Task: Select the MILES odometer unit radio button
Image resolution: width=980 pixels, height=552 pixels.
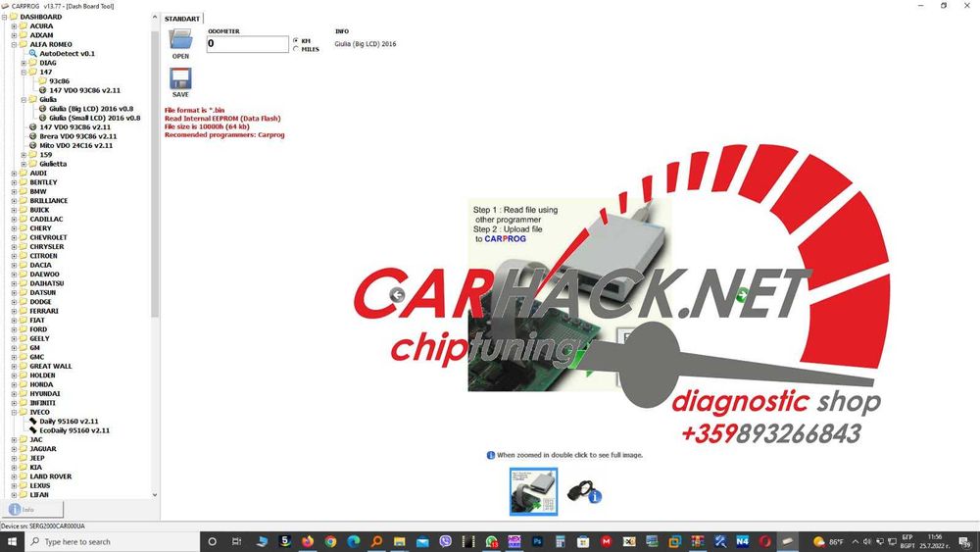Action: 296,49
